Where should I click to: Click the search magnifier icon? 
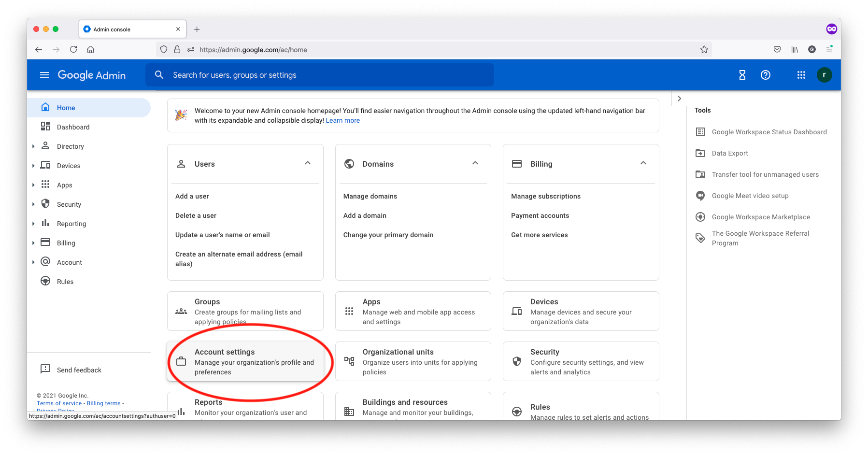(159, 75)
